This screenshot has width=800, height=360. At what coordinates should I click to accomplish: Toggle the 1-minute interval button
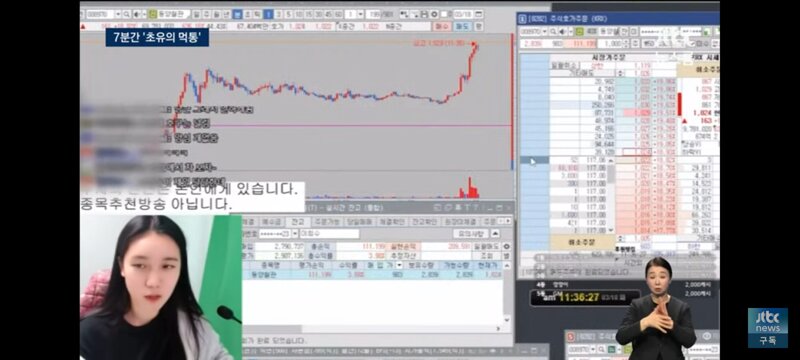(x=268, y=14)
